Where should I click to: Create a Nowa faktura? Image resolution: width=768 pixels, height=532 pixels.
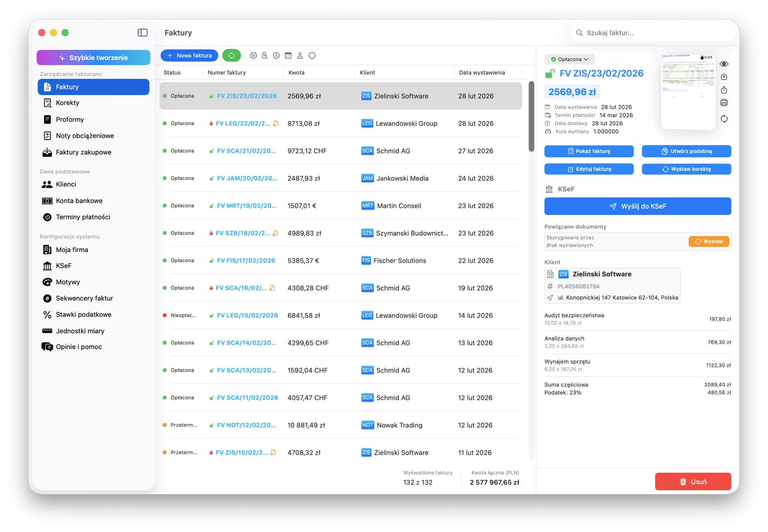click(189, 56)
